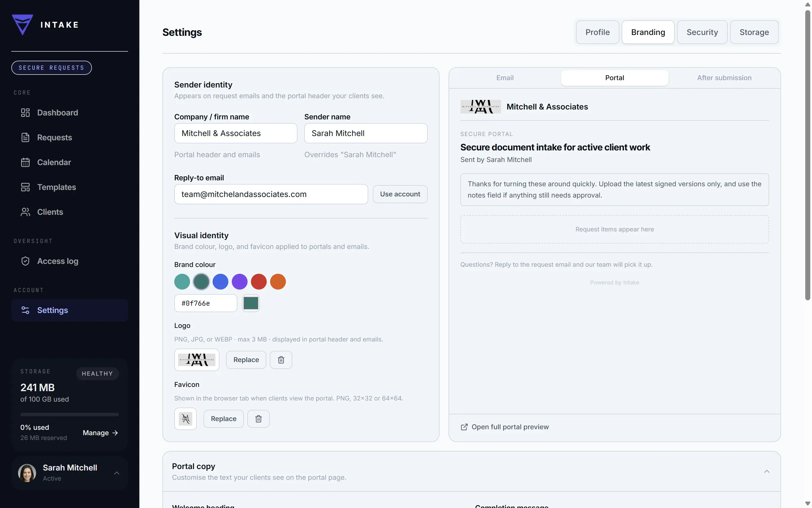Screen dimensions: 812x508
Task: Pick the purple brand colour
Action: (x=240, y=282)
